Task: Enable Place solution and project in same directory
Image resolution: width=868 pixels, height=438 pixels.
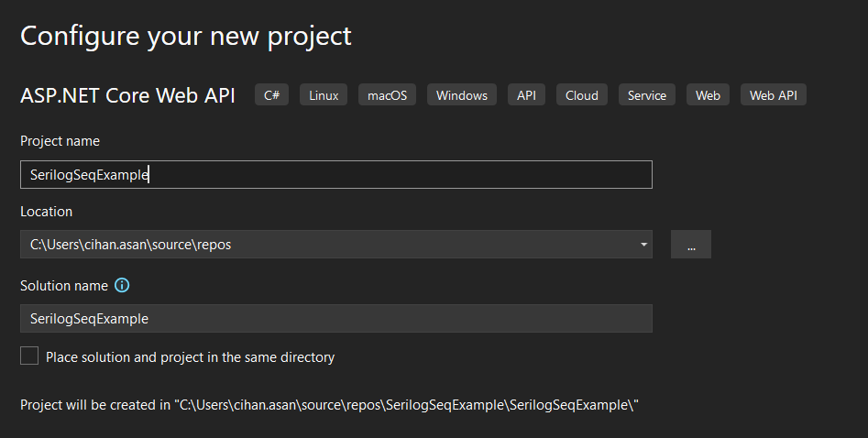Action: click(x=29, y=356)
